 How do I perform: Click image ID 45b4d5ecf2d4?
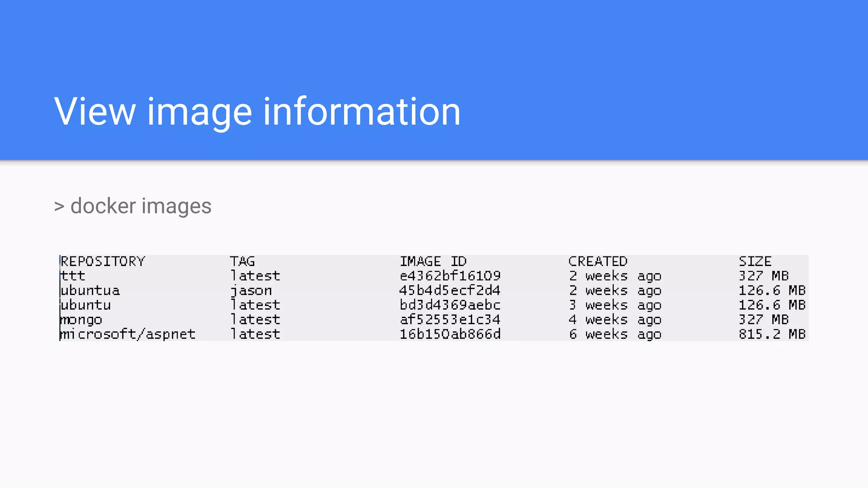pyautogui.click(x=450, y=291)
